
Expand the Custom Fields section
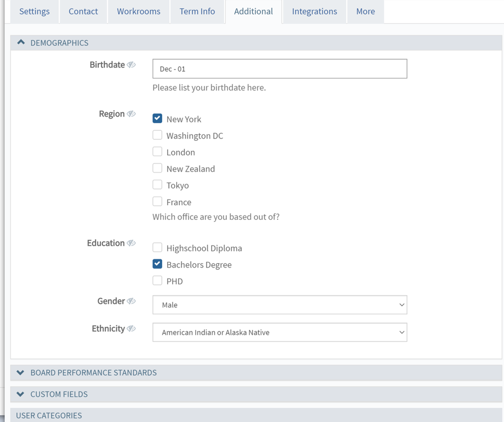pyautogui.click(x=20, y=394)
